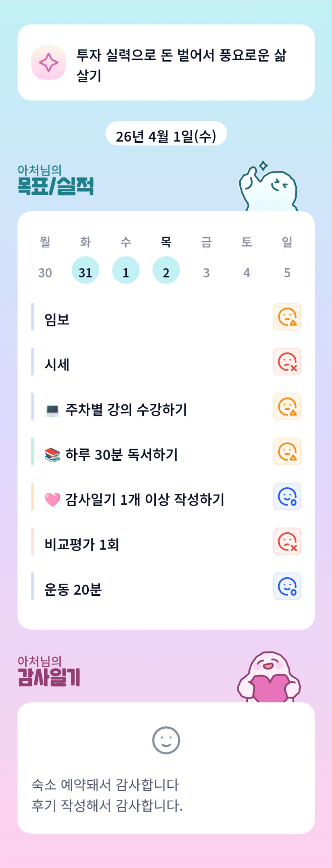Screen dimensions: 332x868
Task: Tap the red status face for 시세
Action: (x=287, y=362)
